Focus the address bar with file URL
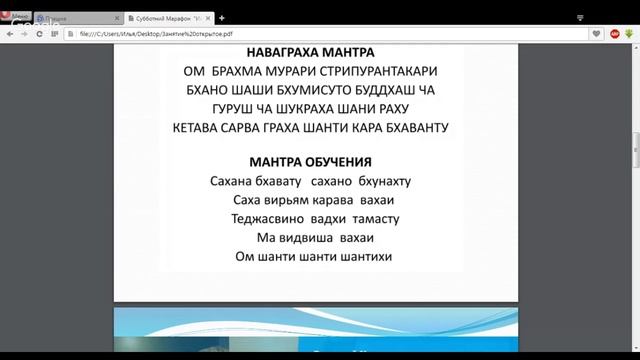Image resolution: width=640 pixels, height=360 pixels. tap(327, 34)
